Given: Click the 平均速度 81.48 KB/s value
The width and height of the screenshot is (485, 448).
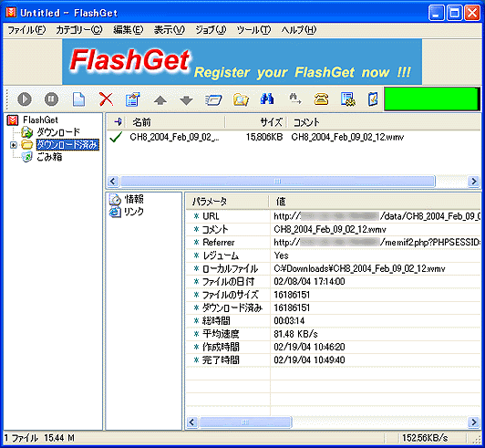Looking at the screenshot, I should pyautogui.click(x=295, y=334).
